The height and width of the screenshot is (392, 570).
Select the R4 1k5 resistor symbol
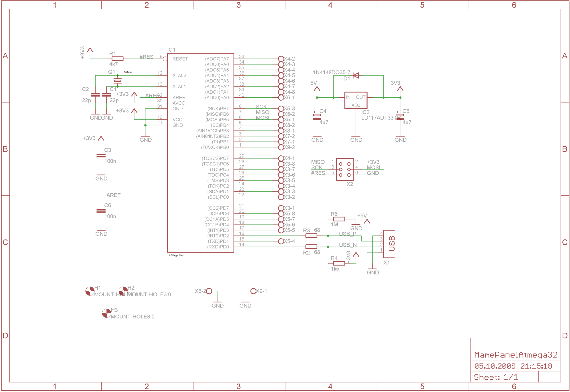339,263
